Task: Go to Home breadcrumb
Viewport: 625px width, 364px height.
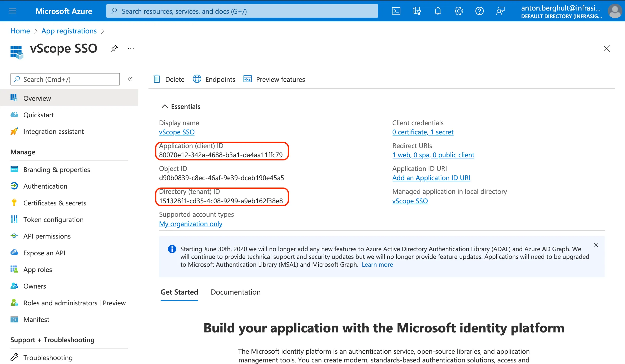Action: (20, 31)
